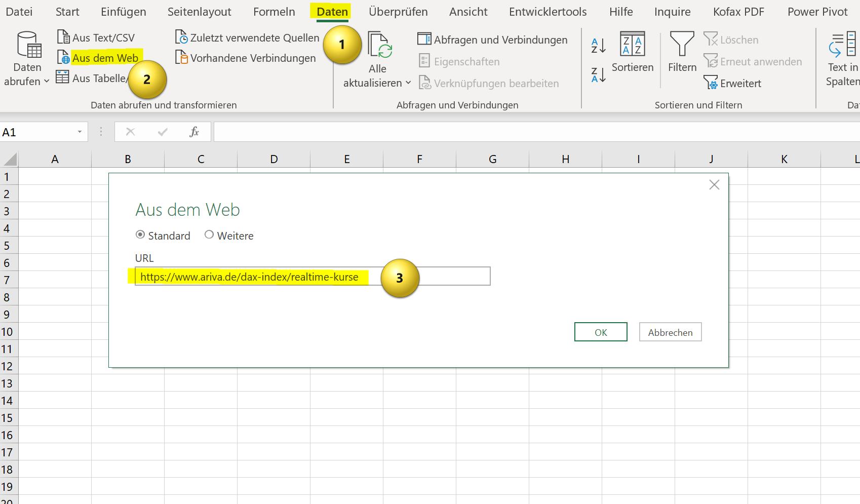
Task: Select row 15 header
Action: tap(9, 418)
